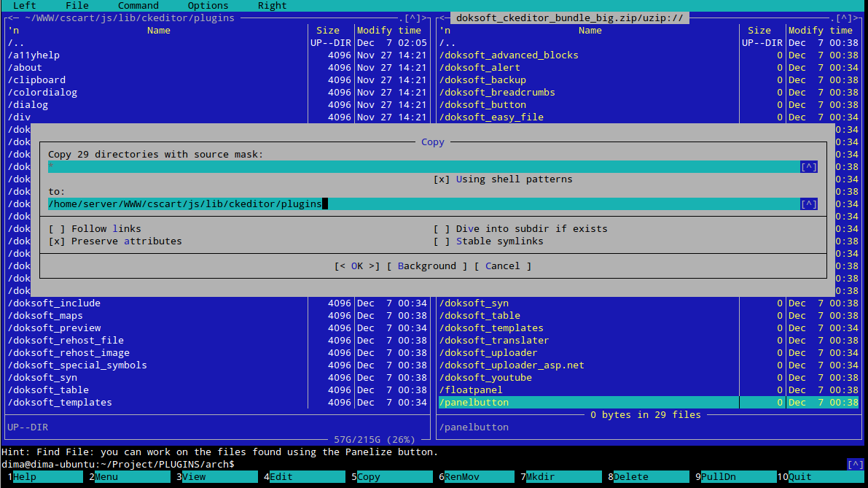Uncheck Using shell patterns option
Screen dimensions: 868x488
[442, 179]
